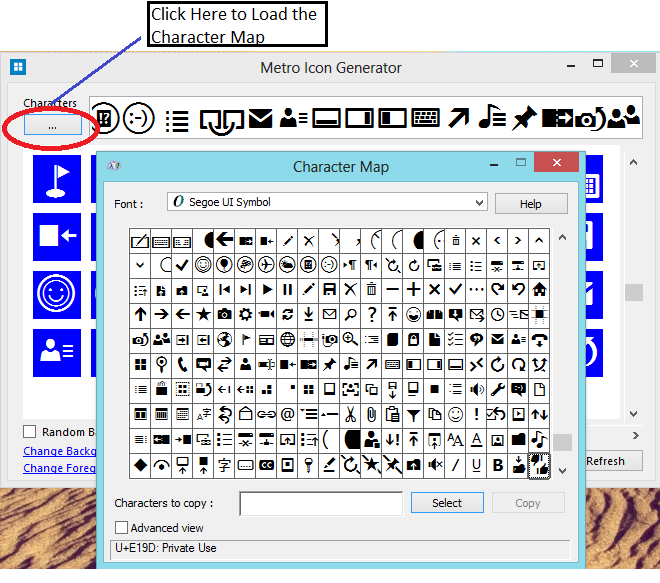Image resolution: width=660 pixels, height=583 pixels.
Task: Click the Help button in Character Map
Action: click(x=531, y=204)
